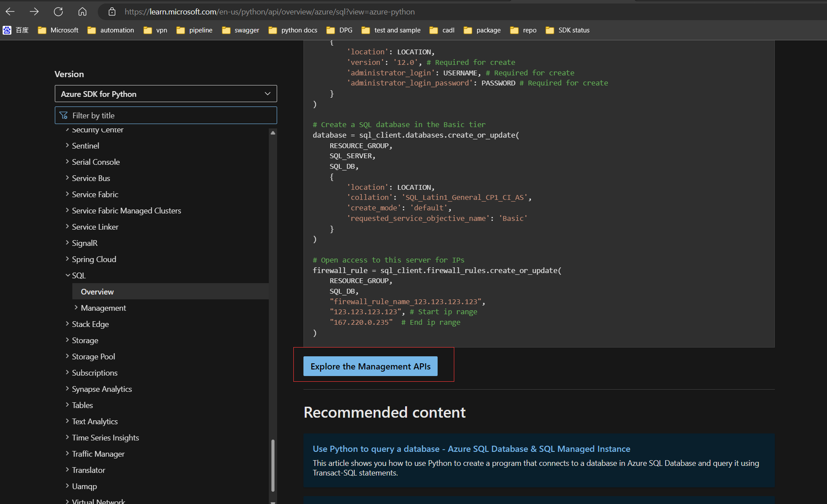Open the Synapse Analytics tree item
827x504 pixels.
[102, 389]
